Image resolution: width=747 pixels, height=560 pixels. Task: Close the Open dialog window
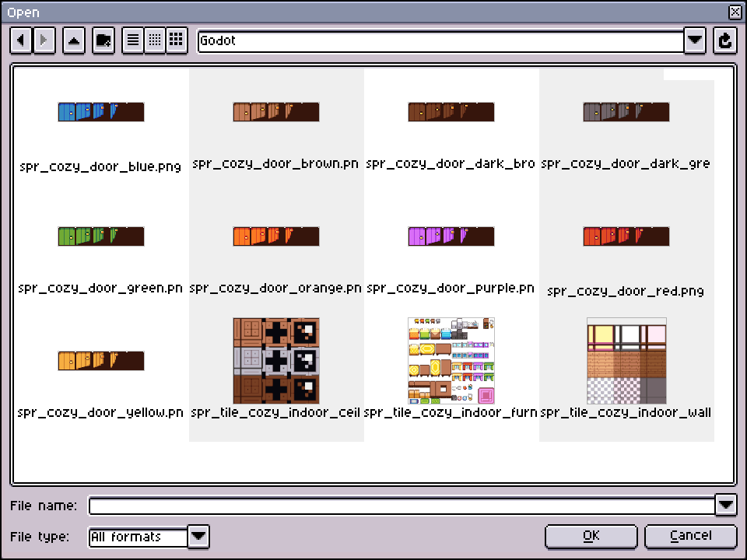click(735, 12)
